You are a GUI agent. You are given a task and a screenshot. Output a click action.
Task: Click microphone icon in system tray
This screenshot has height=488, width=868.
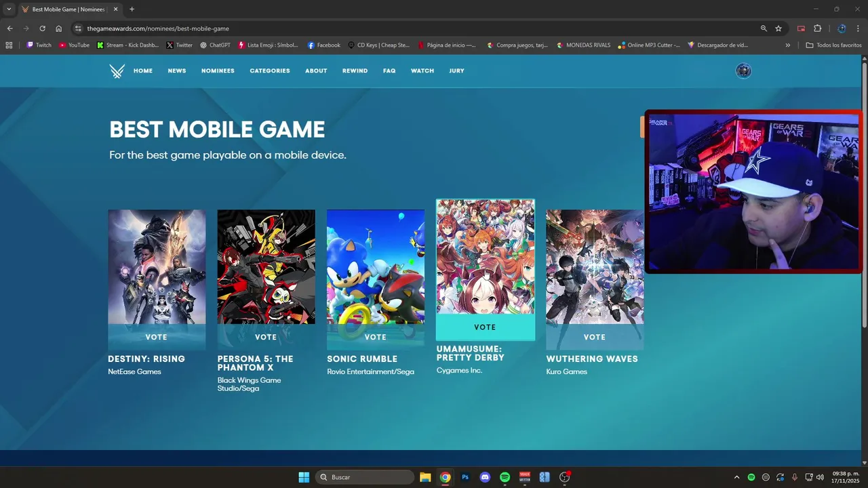[794, 477]
